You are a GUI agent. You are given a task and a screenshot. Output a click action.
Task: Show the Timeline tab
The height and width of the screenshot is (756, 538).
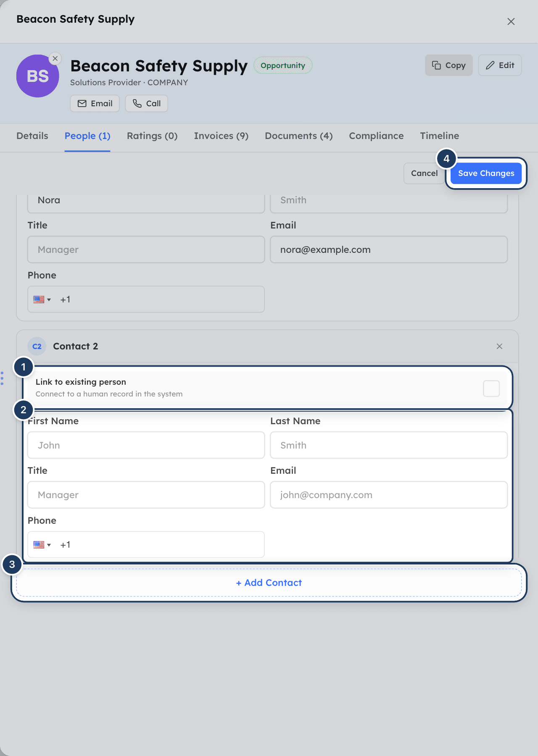[439, 136]
